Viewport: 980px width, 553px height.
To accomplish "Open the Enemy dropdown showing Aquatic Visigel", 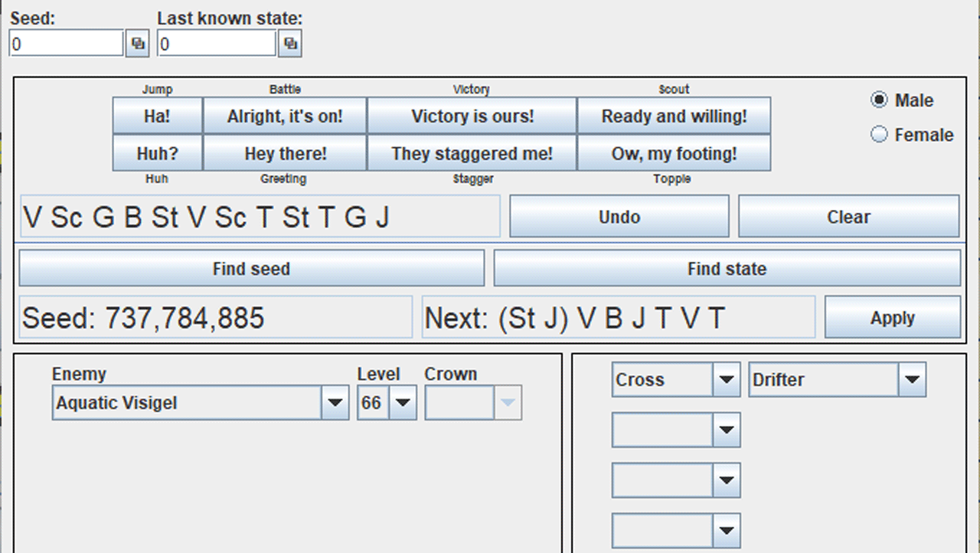I will pos(335,403).
